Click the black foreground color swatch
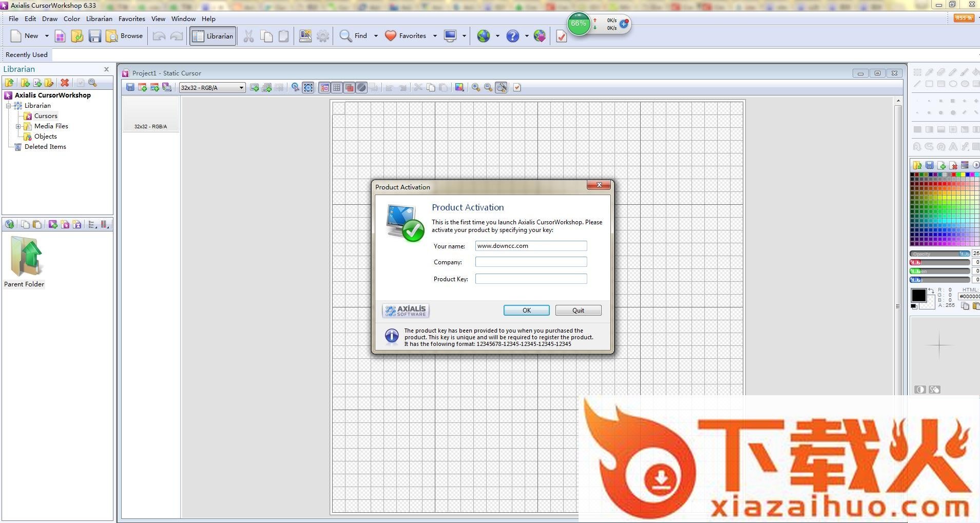The width and height of the screenshot is (980, 523). (918, 296)
